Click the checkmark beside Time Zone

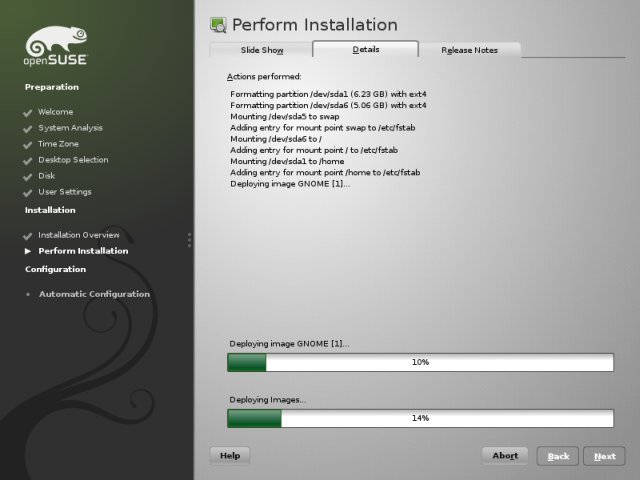pos(28,144)
